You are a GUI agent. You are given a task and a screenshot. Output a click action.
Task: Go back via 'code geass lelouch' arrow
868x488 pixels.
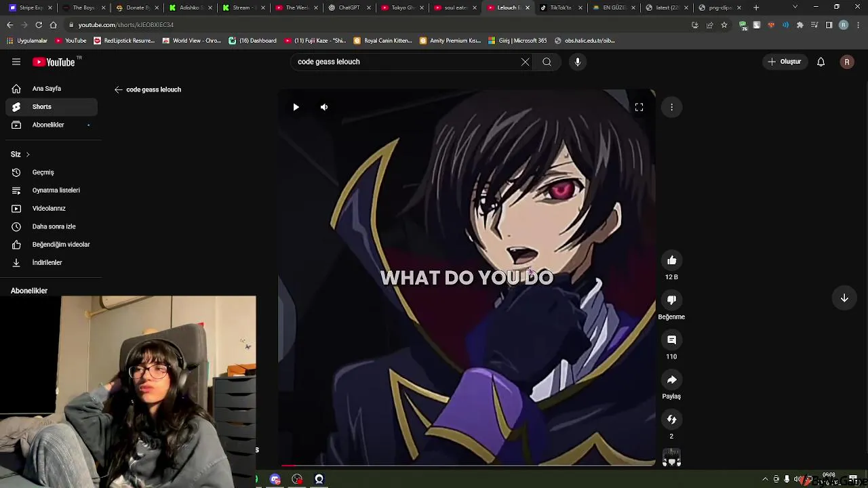pos(119,89)
